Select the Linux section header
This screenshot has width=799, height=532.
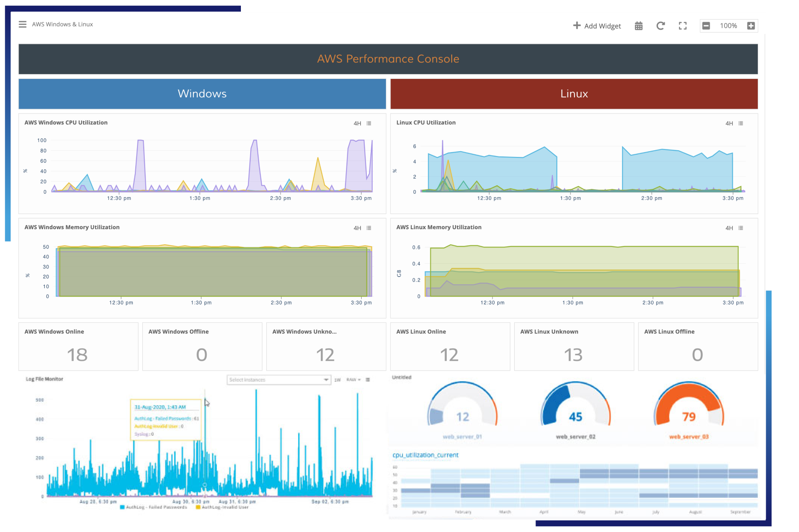tap(574, 94)
